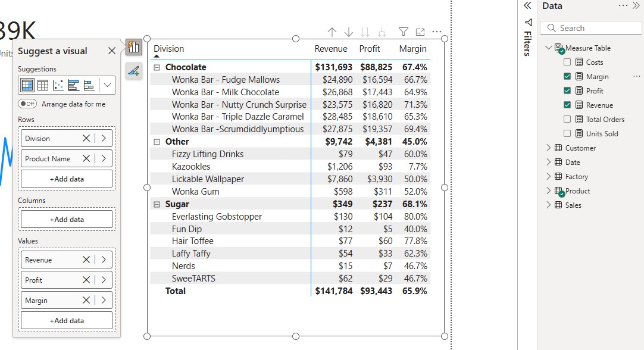The height and width of the screenshot is (350, 644).
Task: Expand the Sales table
Action: click(x=548, y=205)
